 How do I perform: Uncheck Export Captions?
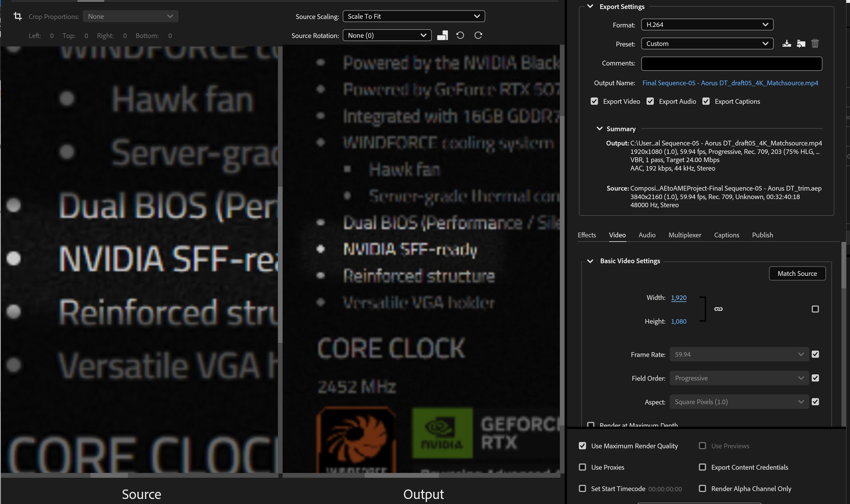point(706,101)
